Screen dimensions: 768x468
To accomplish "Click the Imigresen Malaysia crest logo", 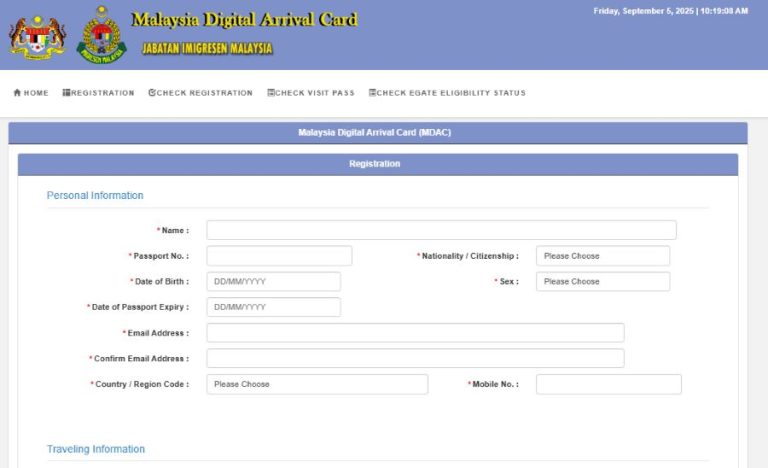I will [x=101, y=35].
